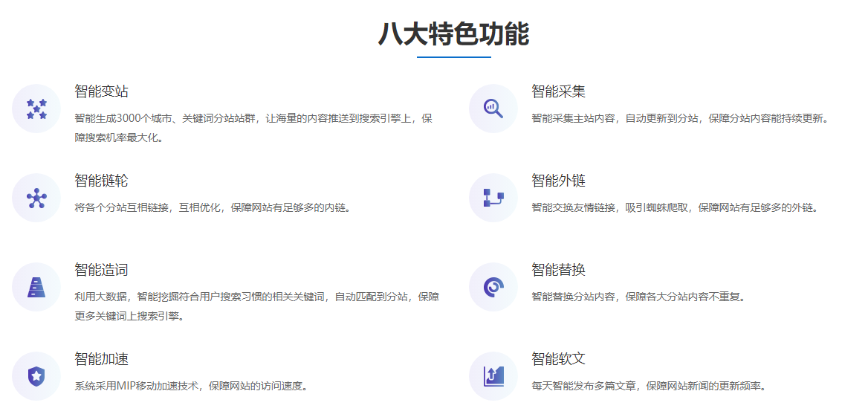
Task: Open the 智能变站 feature title
Action: (102, 91)
